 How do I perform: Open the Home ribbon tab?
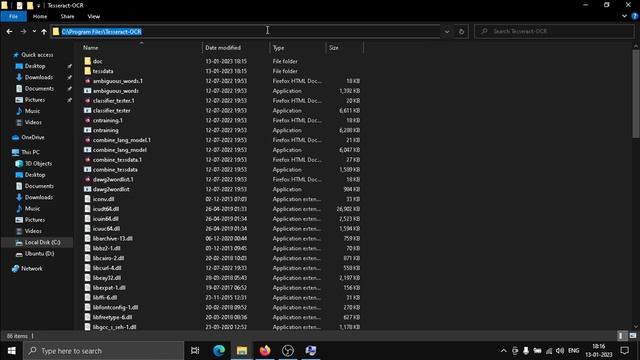(40, 16)
